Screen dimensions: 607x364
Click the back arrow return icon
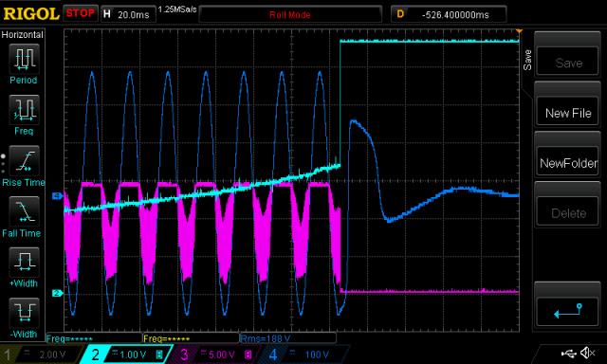click(567, 311)
